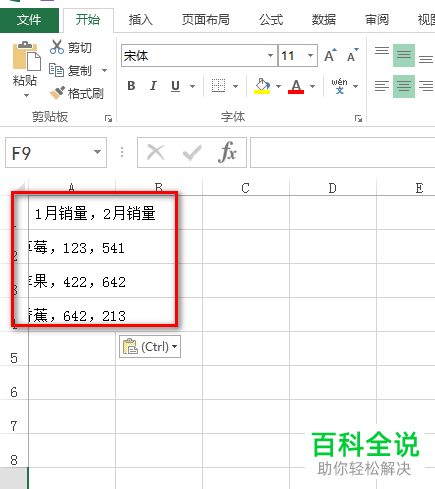
Task: Open font settings dialog launcher
Action: (358, 118)
